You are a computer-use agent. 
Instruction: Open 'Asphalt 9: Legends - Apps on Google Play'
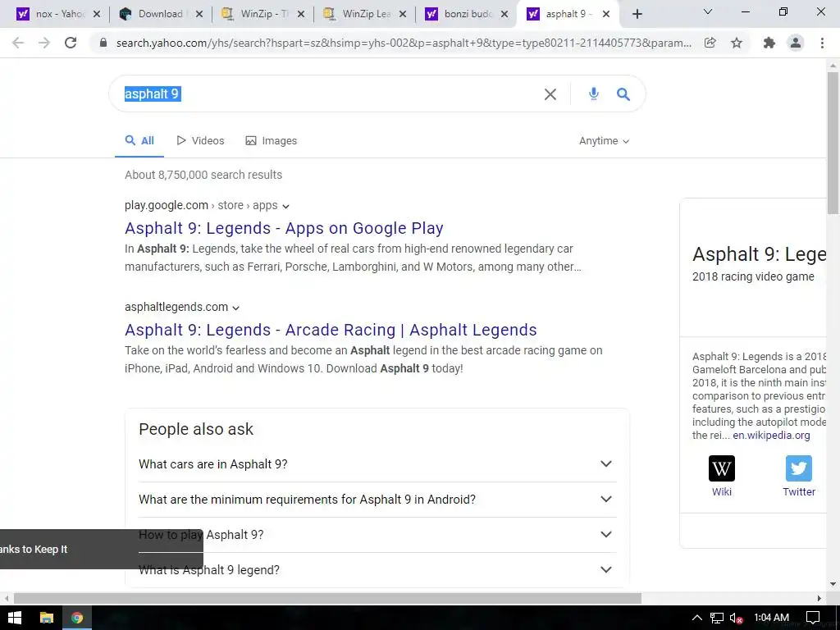tap(284, 228)
